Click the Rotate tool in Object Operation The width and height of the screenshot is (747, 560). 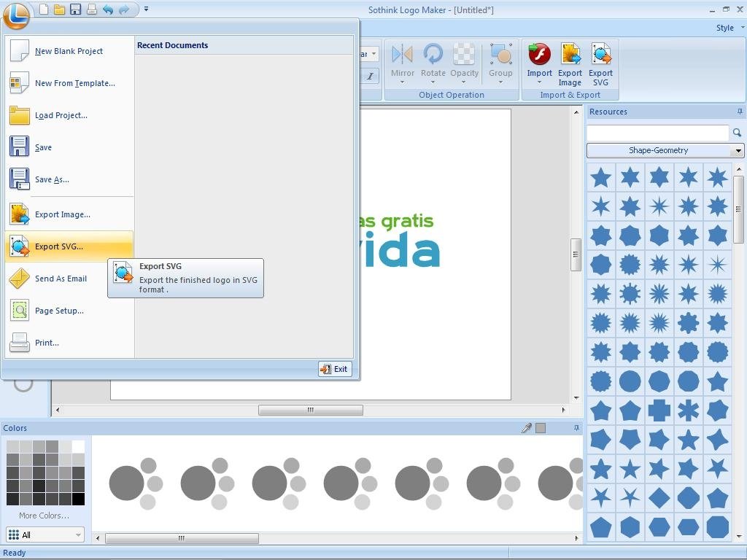[x=433, y=64]
